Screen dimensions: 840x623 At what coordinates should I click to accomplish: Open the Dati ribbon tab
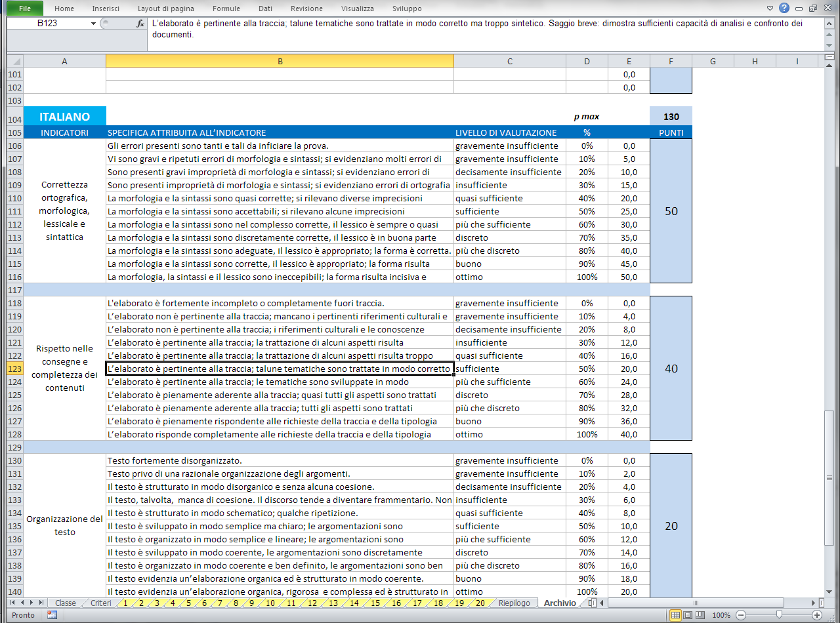point(265,9)
